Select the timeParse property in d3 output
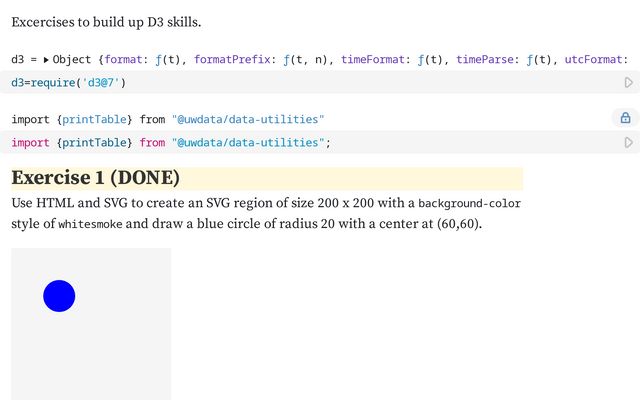 pyautogui.click(x=484, y=60)
